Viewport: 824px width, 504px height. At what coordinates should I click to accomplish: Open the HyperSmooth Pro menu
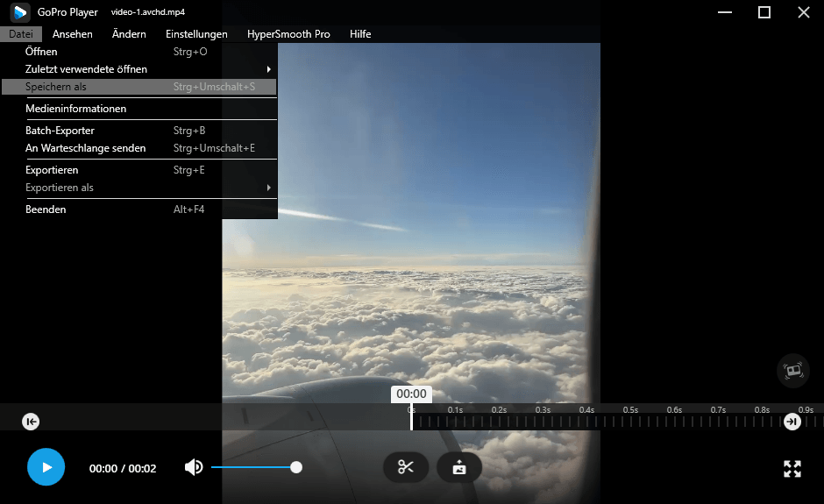(x=288, y=34)
